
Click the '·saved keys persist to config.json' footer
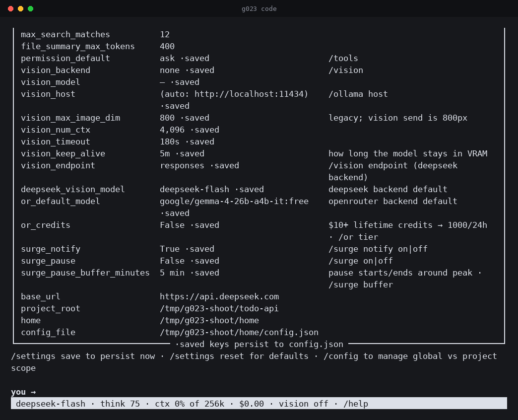[259, 344]
